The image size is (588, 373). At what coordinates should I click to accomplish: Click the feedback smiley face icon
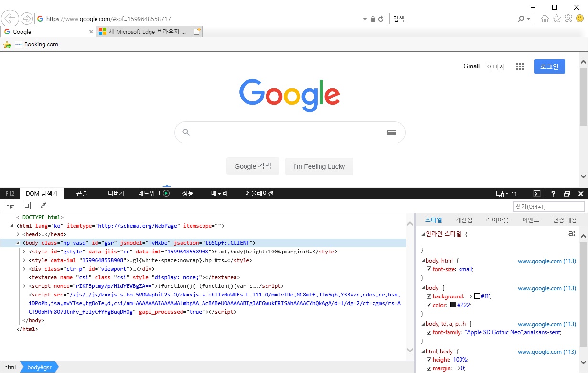580,19
